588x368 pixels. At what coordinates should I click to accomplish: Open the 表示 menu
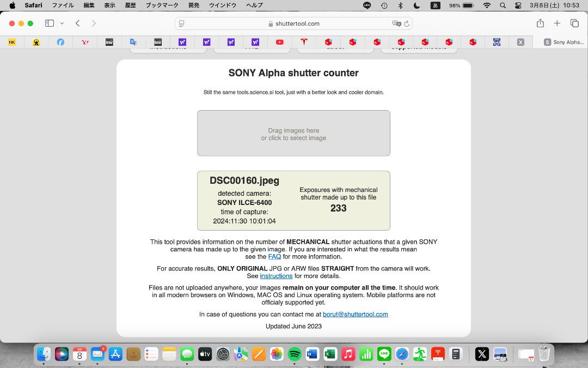(109, 5)
